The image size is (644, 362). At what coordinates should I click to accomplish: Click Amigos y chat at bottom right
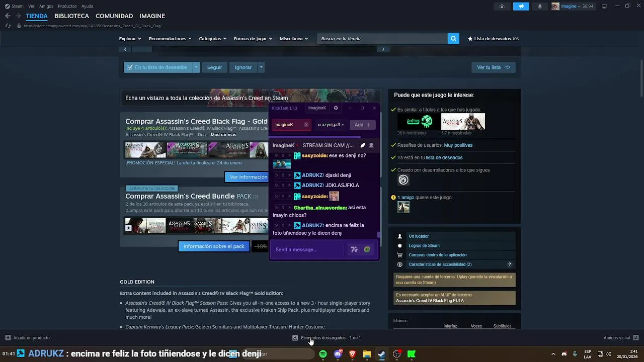tap(621, 338)
